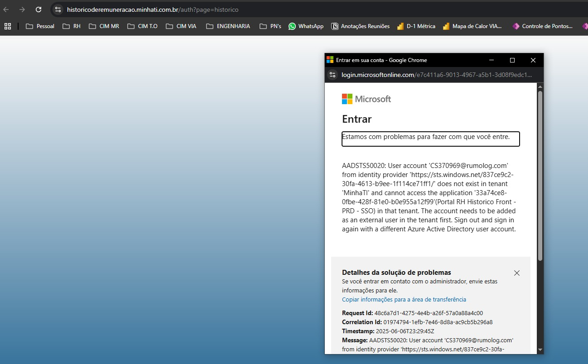Image resolution: width=588 pixels, height=364 pixels.
Task: Open site information icon in main address bar
Action: [x=58, y=10]
